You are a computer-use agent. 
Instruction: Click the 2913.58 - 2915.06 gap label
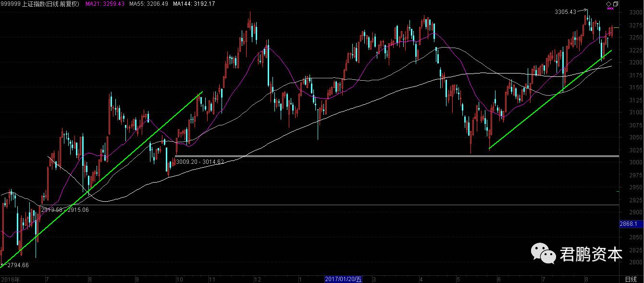click(65, 210)
